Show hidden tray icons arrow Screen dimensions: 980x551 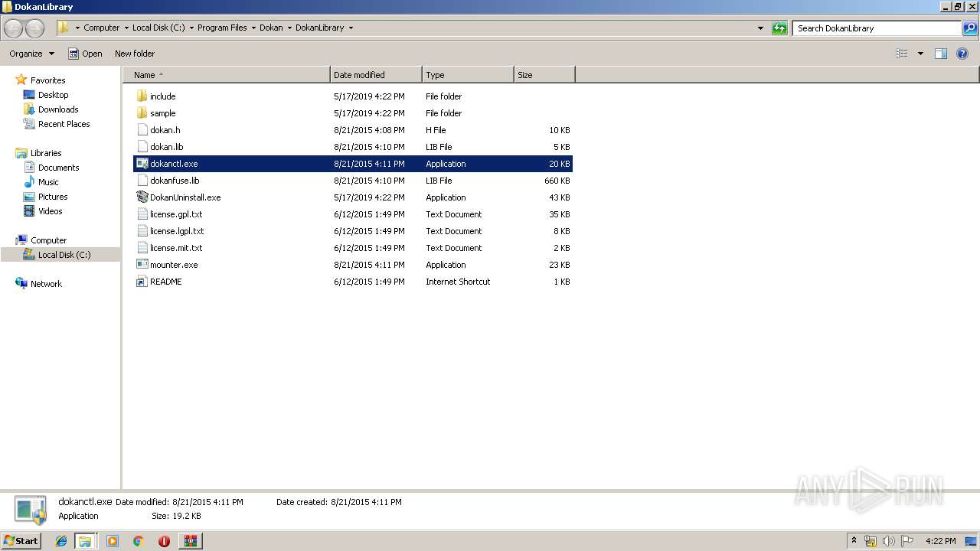tap(854, 541)
